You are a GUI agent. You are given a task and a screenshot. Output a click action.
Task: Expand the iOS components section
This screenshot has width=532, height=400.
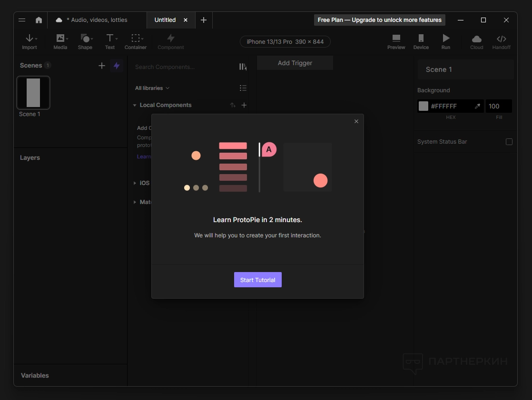point(135,183)
